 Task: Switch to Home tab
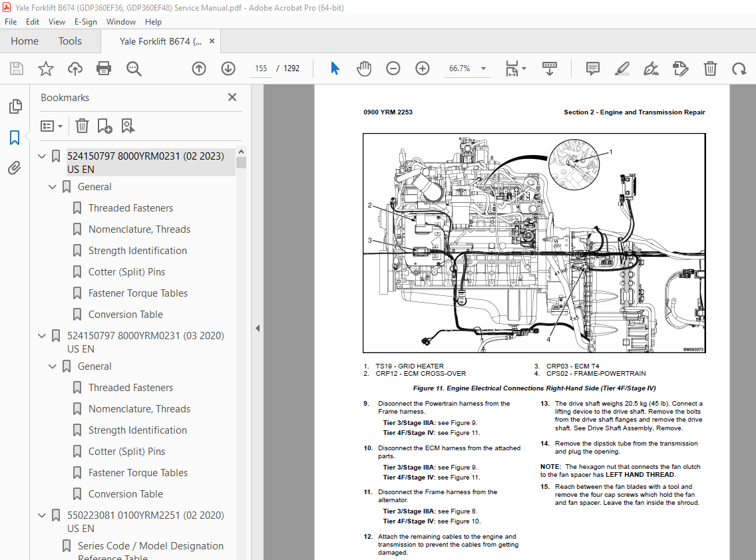(25, 41)
